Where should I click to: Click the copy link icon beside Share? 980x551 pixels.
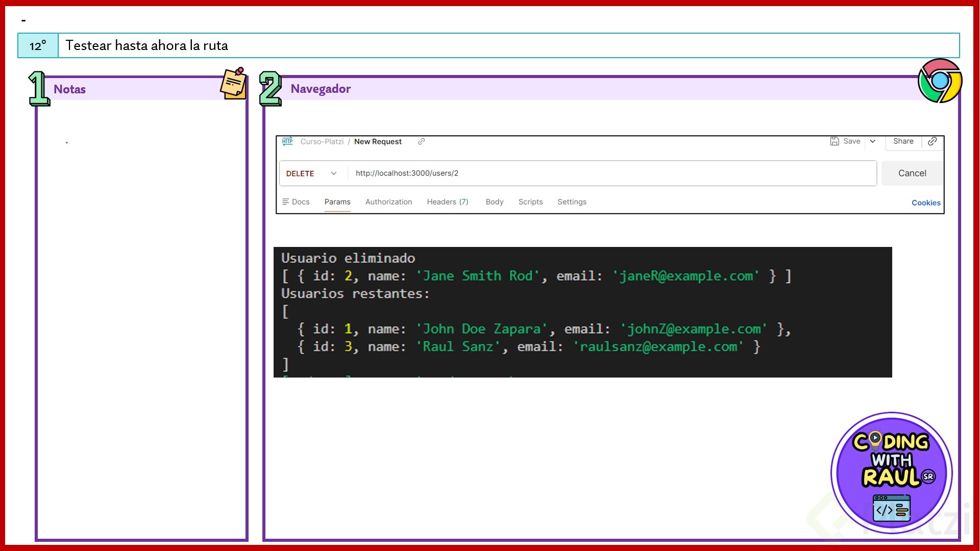click(932, 141)
